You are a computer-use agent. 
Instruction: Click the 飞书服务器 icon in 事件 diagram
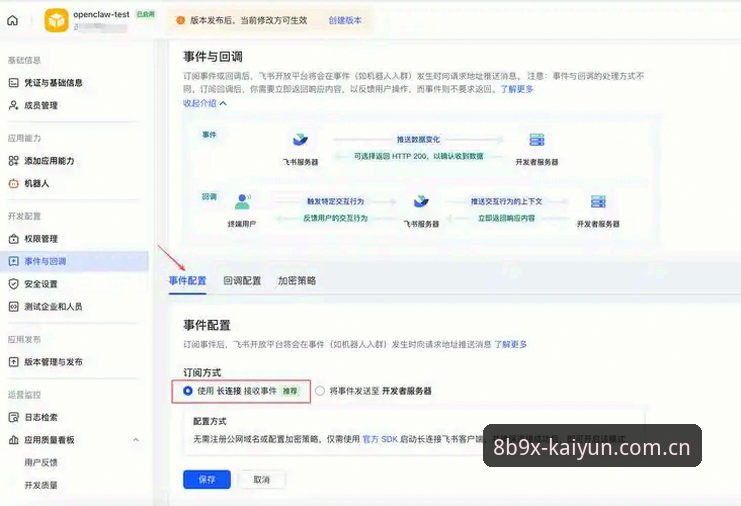[300, 140]
